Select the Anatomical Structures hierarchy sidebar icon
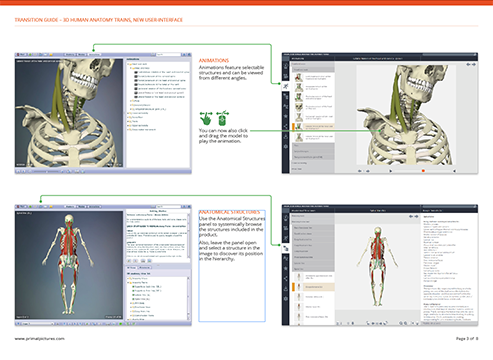The image size is (493, 360). pyautogui.click(x=286, y=248)
